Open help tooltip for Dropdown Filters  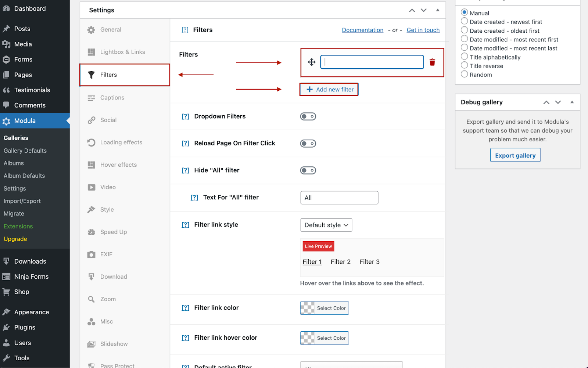point(186,116)
